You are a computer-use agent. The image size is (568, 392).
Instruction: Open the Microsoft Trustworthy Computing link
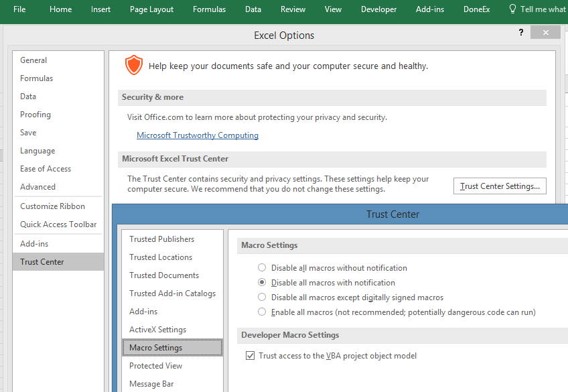(x=198, y=135)
